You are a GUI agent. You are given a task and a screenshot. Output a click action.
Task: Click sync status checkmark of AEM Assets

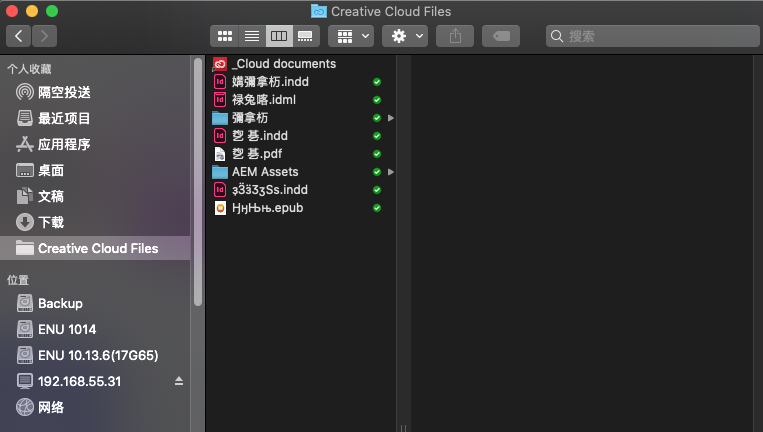(x=377, y=172)
